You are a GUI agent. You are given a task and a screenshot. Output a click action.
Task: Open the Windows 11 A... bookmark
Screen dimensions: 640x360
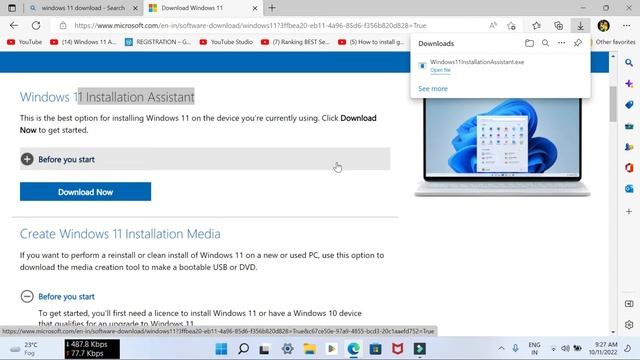coord(83,42)
